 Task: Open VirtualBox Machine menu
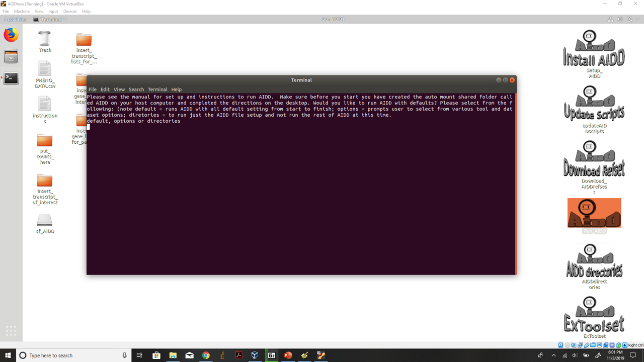point(22,11)
